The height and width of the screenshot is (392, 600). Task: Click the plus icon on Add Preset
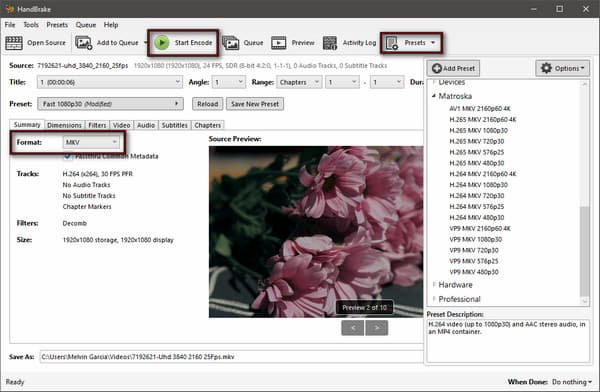point(437,68)
